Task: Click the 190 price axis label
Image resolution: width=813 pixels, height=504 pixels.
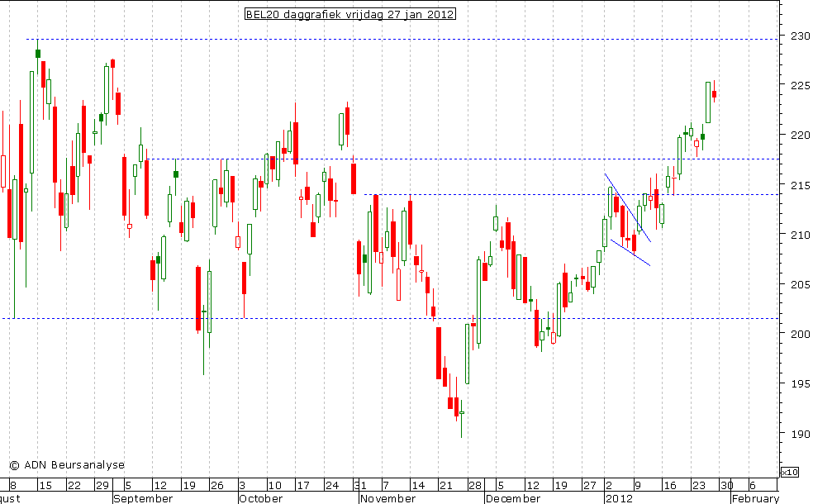Action: pyautogui.click(x=800, y=434)
